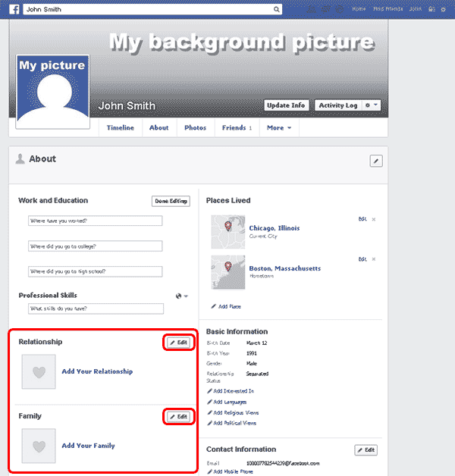Screen dimensions: 455x476
Task: Click the person icon beside About heading
Action: (20, 158)
